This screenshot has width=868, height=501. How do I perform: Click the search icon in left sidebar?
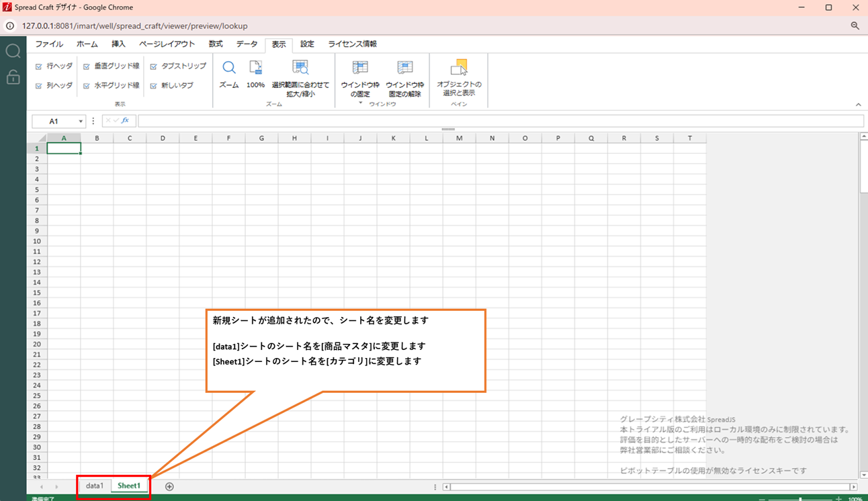[x=13, y=52]
